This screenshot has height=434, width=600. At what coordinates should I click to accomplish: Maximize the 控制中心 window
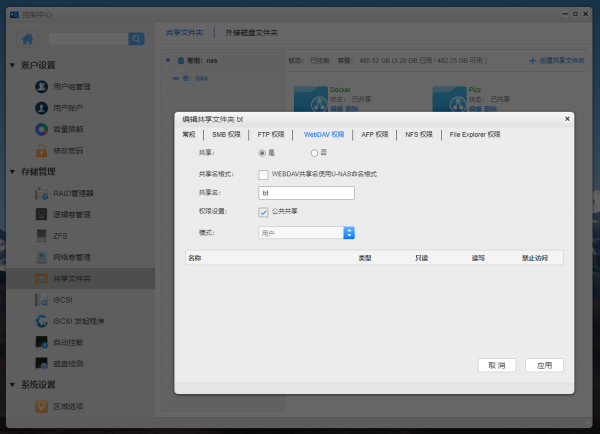coord(575,14)
